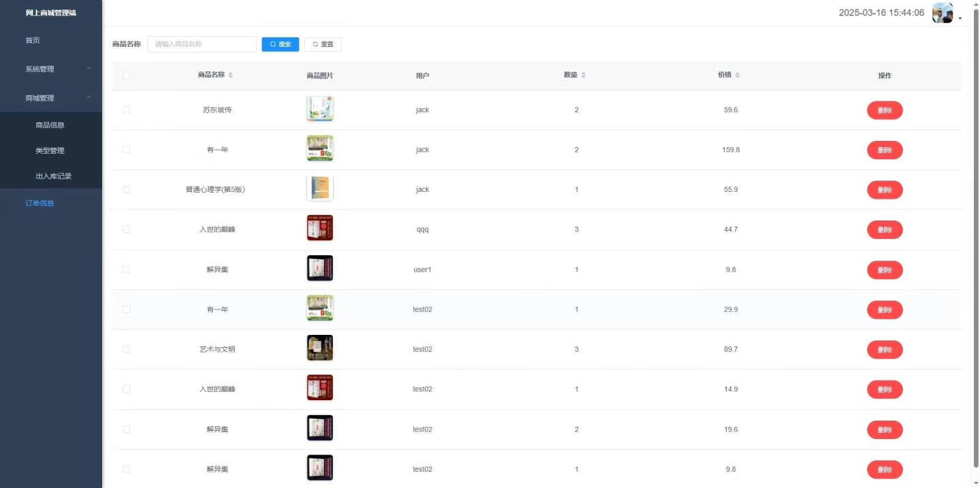Click the user avatar in top right
The width and height of the screenshot is (980, 488).
pos(942,13)
